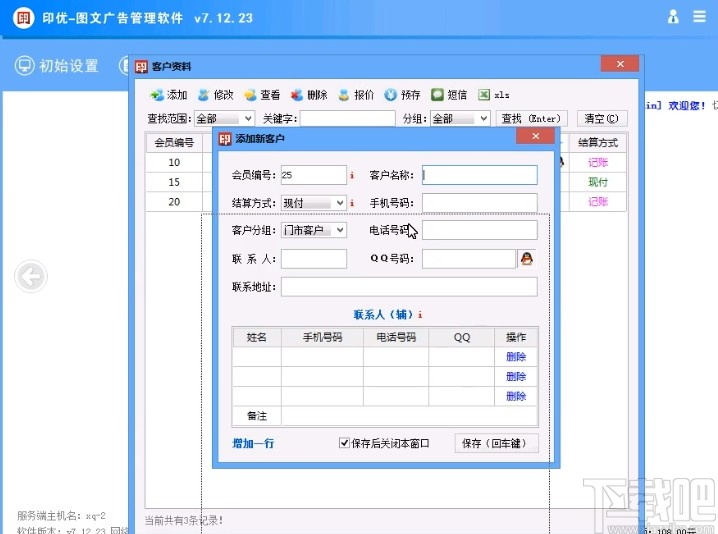The image size is (718, 534).
Task: Click the 电话号码 input field
Action: 479,230
